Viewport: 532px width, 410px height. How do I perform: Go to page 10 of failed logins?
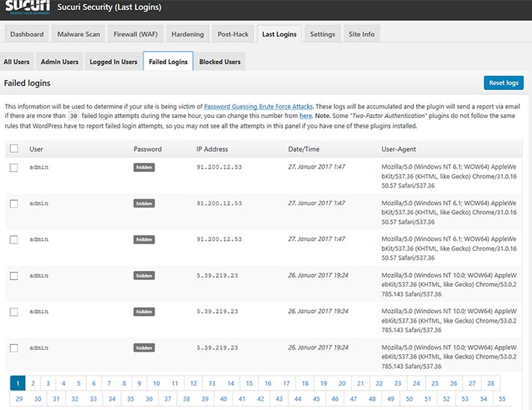(x=156, y=384)
